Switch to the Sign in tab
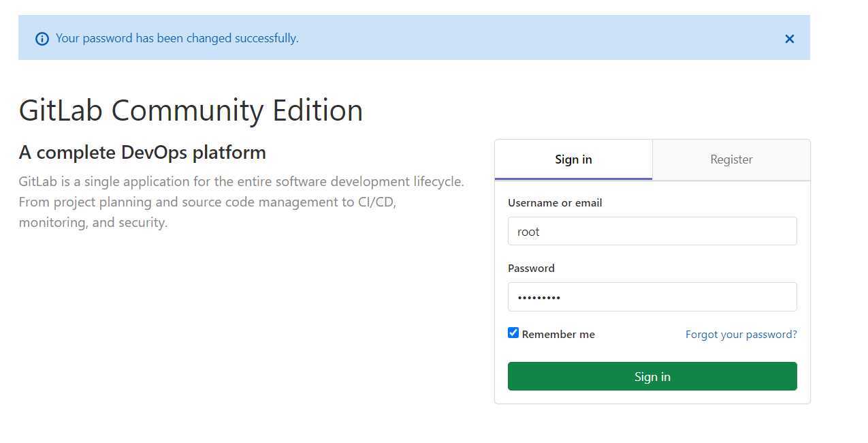Viewport: 868px width, 443px height. click(x=573, y=159)
